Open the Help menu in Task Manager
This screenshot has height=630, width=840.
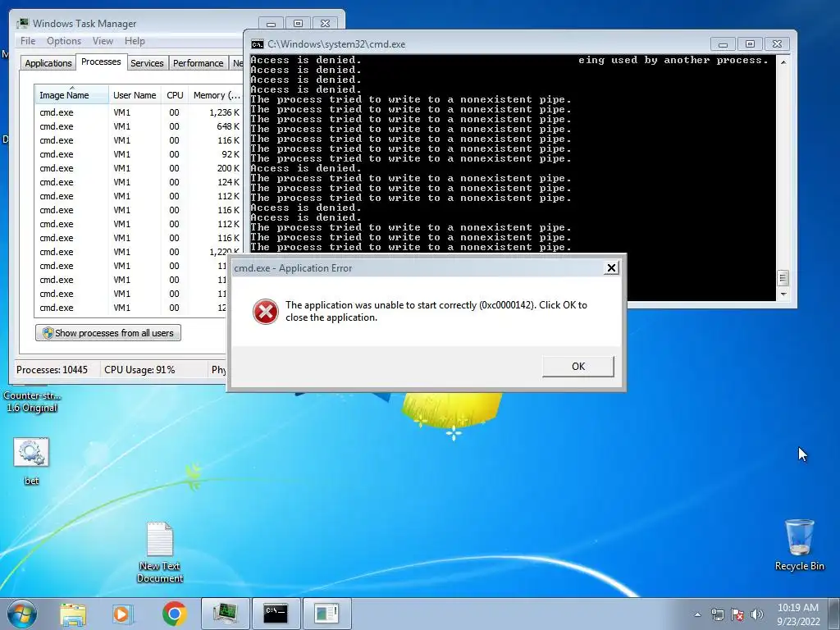[135, 41]
